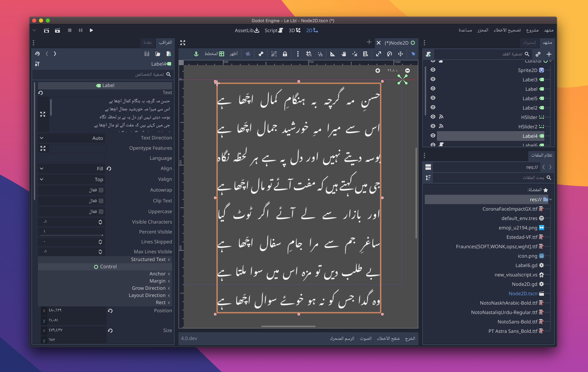Image resolution: width=588 pixels, height=372 pixels.
Task: Toggle visibility of Sprite2D node
Action: pos(433,70)
